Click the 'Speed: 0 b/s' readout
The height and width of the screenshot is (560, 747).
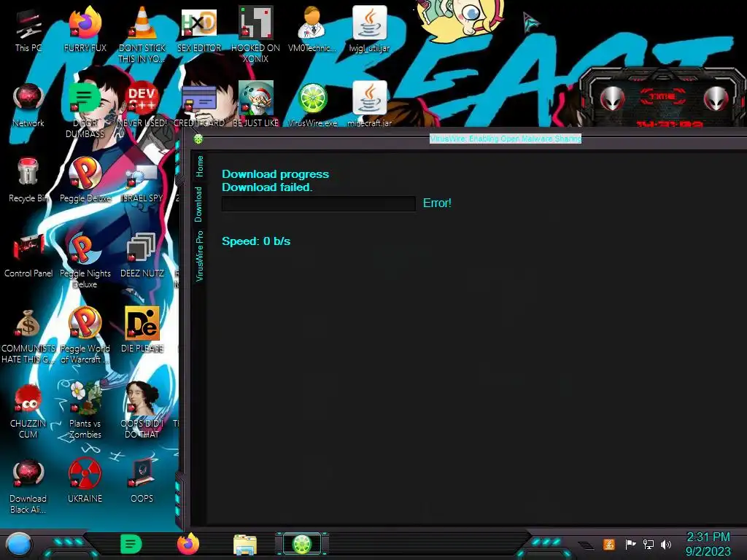click(x=256, y=241)
